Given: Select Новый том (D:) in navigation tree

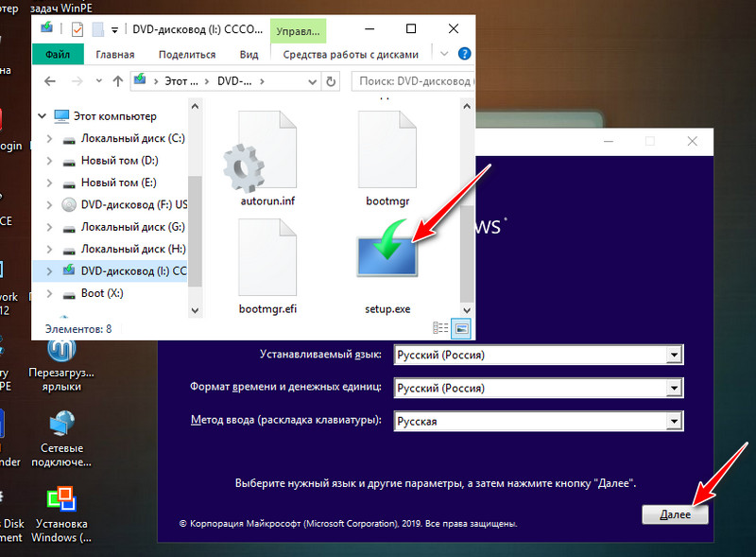Looking at the screenshot, I should point(120,161).
